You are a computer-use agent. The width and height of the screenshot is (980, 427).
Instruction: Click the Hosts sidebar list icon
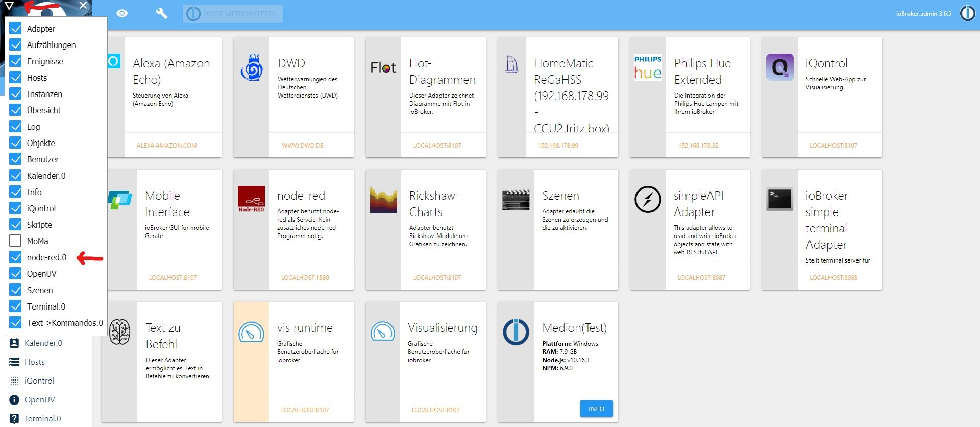14,362
